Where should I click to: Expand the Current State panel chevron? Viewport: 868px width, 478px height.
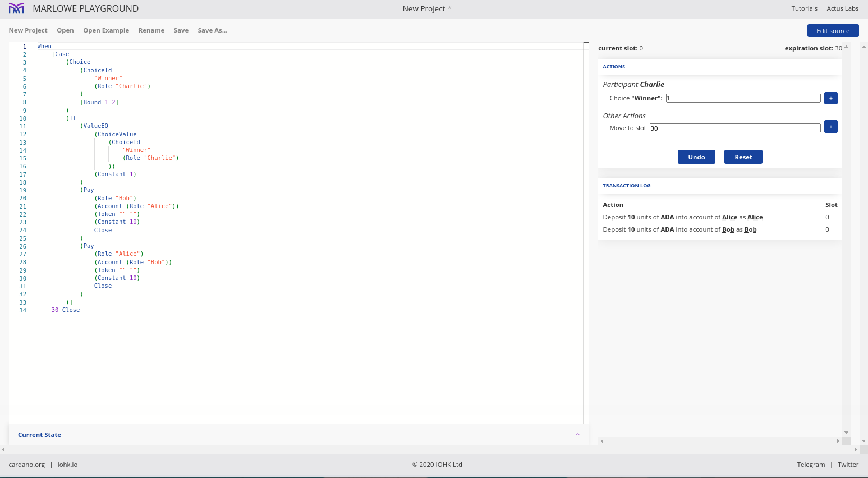pyautogui.click(x=577, y=435)
